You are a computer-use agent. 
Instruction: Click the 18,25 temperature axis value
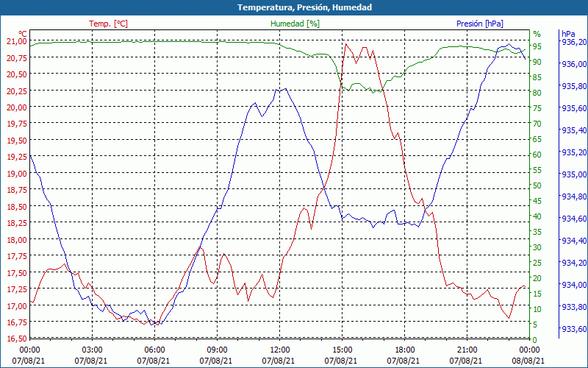17,223
